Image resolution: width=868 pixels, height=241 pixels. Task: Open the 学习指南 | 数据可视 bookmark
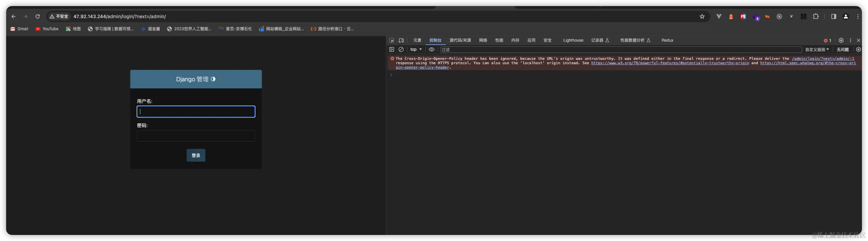(110, 29)
